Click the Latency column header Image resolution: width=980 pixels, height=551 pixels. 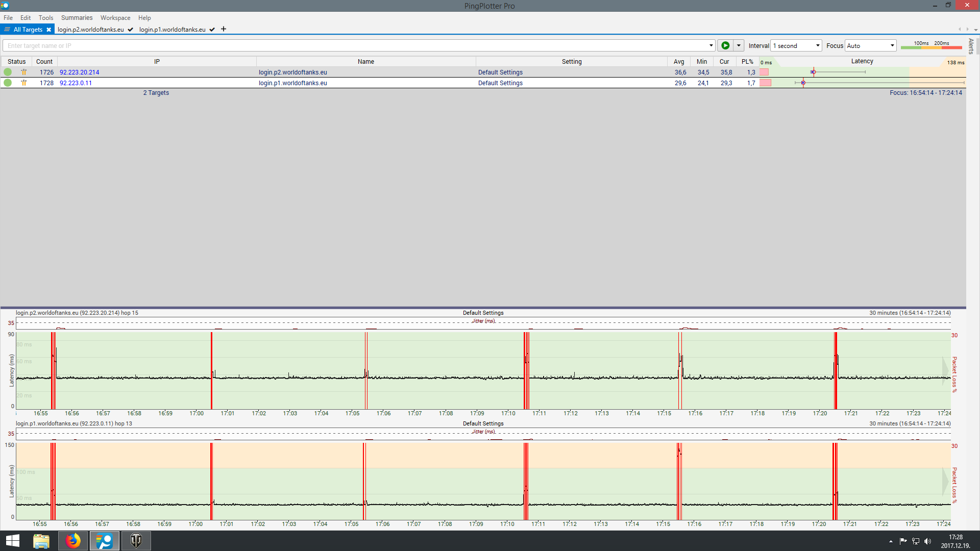tap(862, 61)
